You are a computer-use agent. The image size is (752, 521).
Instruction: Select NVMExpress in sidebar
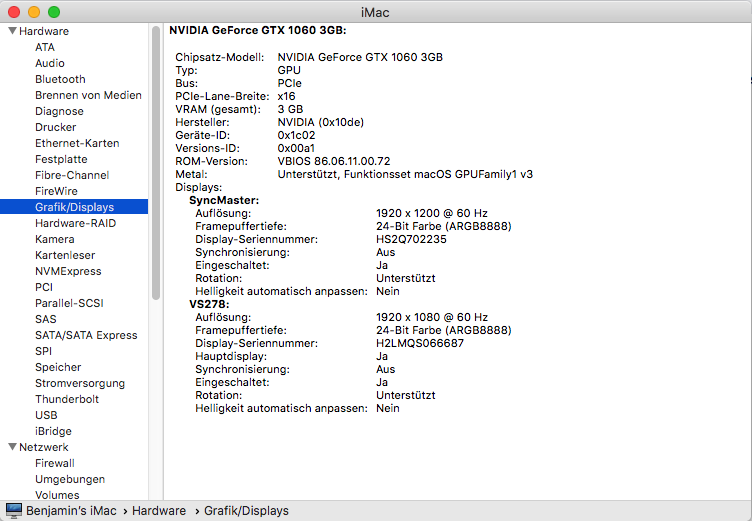pyautogui.click(x=68, y=271)
